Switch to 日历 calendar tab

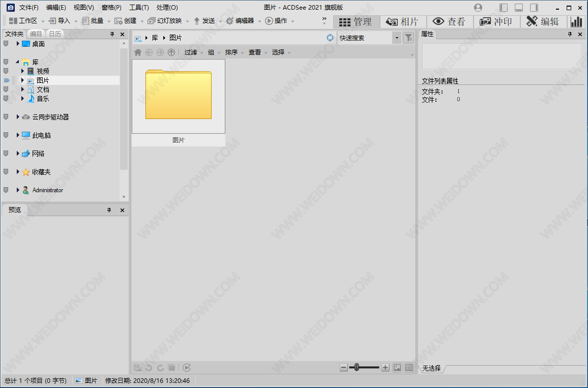(55, 34)
